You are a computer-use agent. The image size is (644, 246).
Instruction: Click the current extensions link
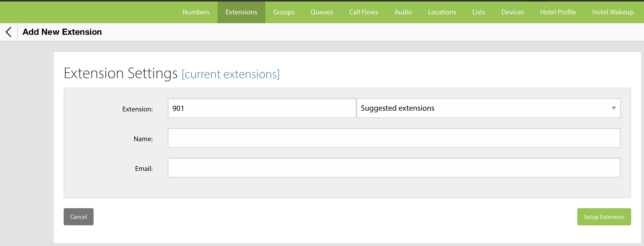(x=230, y=74)
